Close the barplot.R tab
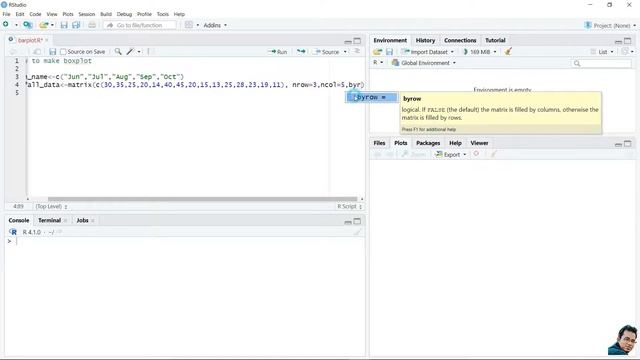This screenshot has height=360, width=640. tap(47, 40)
